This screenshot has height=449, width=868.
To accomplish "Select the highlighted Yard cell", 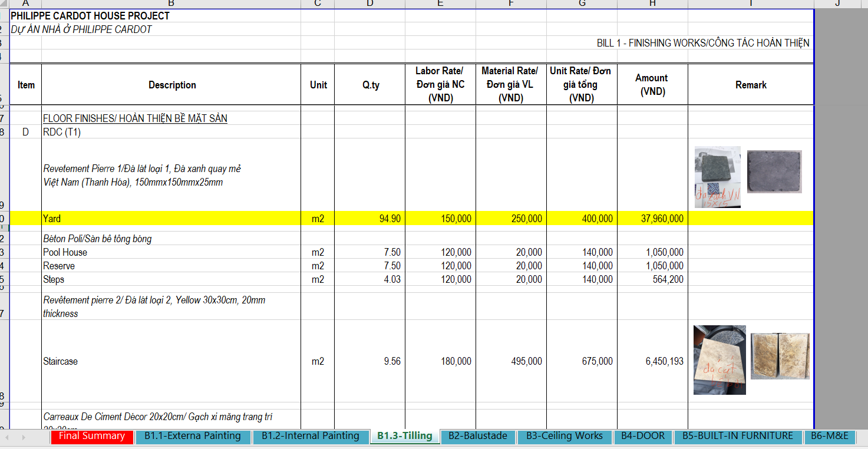I will [171, 219].
